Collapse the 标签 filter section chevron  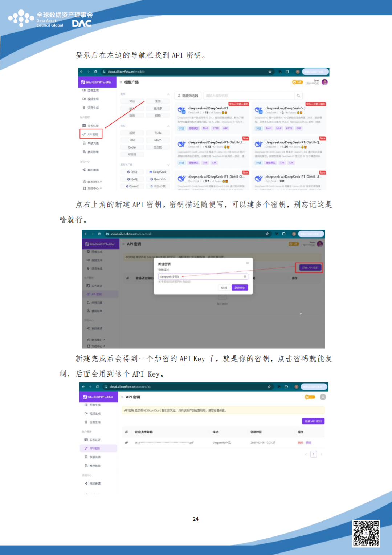tap(168, 126)
